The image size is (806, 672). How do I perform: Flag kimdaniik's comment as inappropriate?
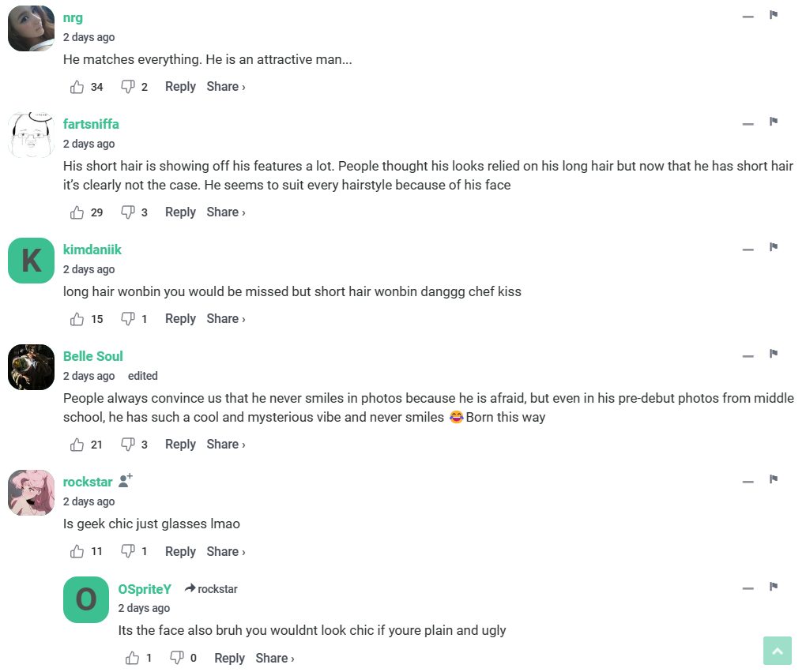click(x=774, y=248)
